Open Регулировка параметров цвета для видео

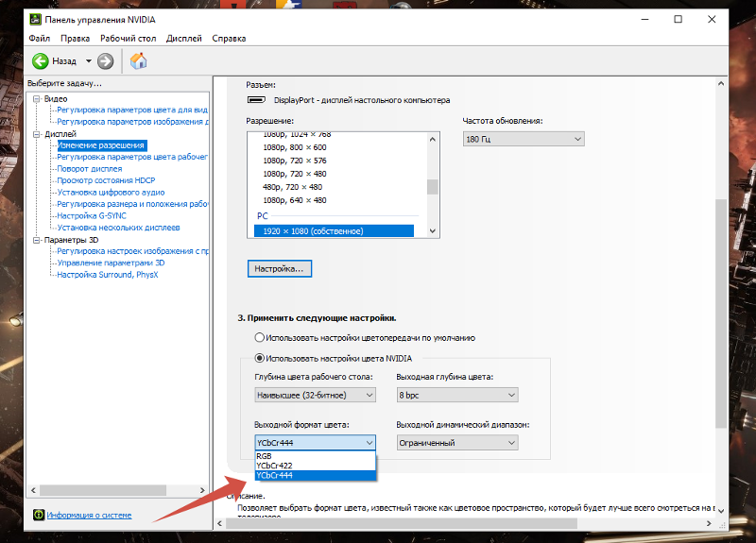pyautogui.click(x=132, y=110)
